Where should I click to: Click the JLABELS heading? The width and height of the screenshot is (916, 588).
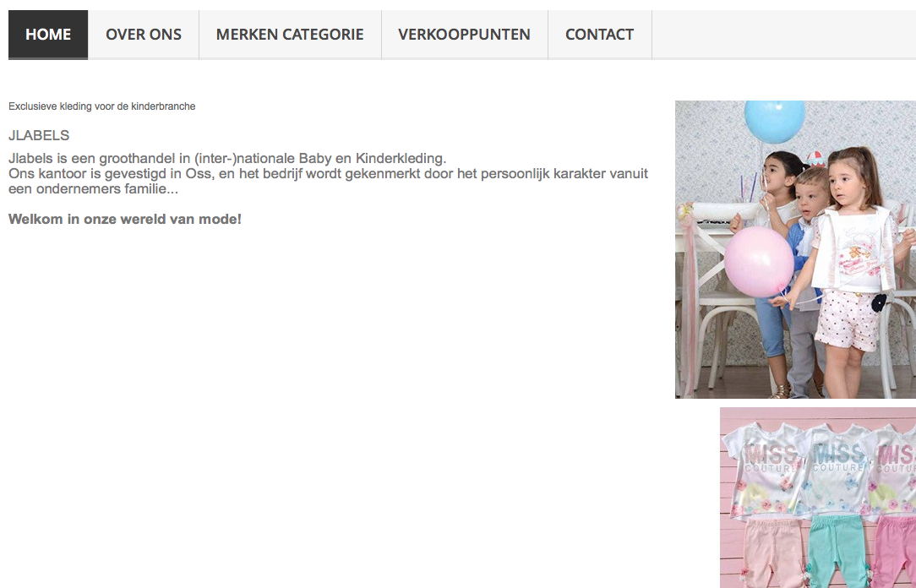[39, 135]
